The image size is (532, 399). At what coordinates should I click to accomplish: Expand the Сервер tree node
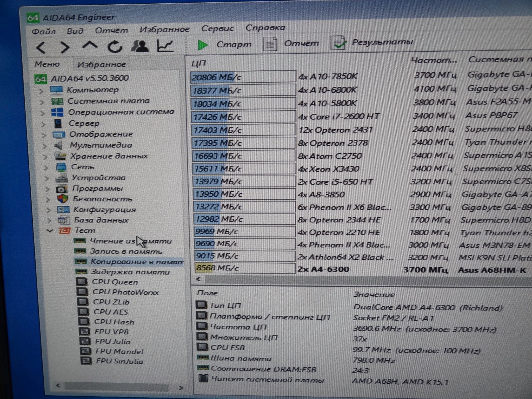[x=43, y=125]
